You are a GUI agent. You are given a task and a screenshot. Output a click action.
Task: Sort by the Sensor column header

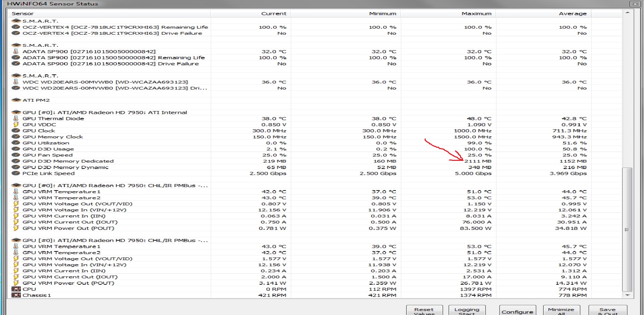[109, 13]
